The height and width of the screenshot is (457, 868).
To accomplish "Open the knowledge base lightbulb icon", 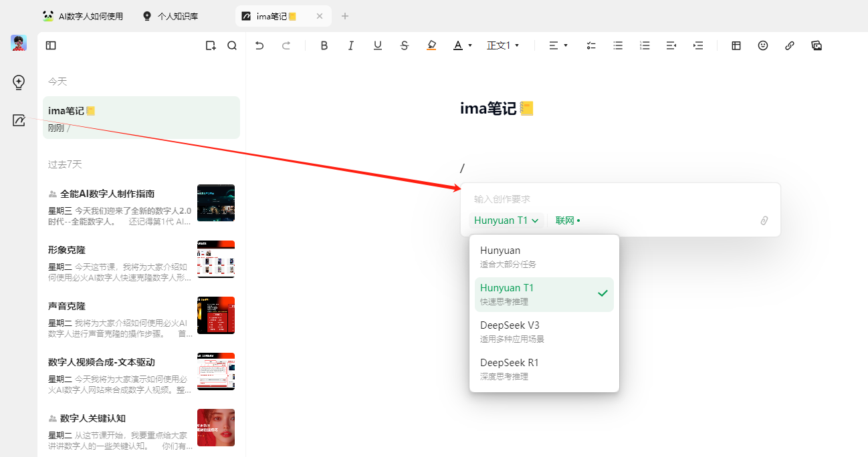I will point(19,82).
